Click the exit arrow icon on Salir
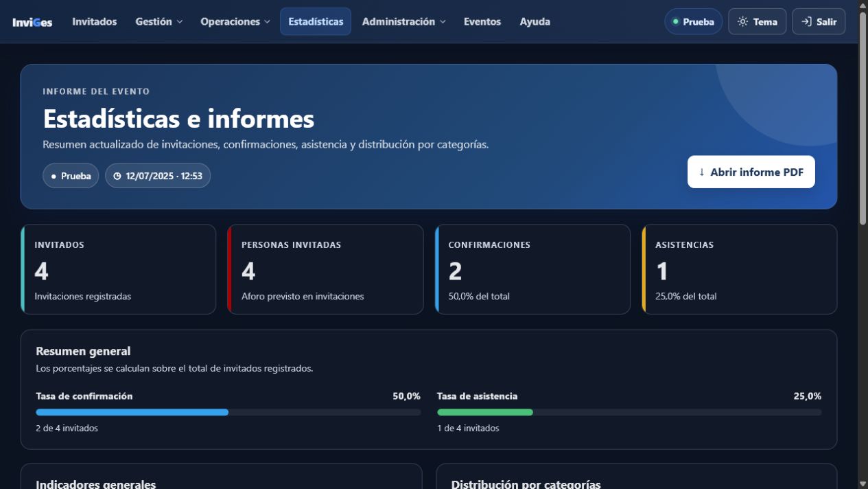Screen dimensions: 868x489 tap(806, 22)
